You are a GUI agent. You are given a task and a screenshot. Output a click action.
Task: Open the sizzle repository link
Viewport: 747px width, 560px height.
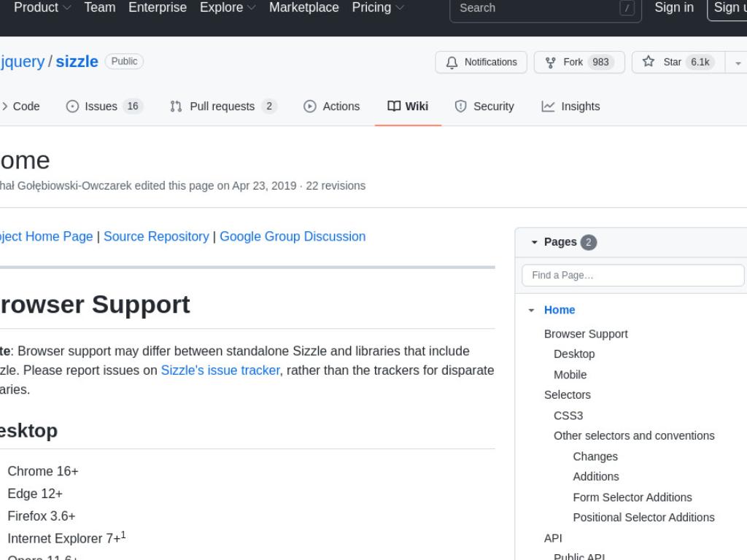coord(77,61)
